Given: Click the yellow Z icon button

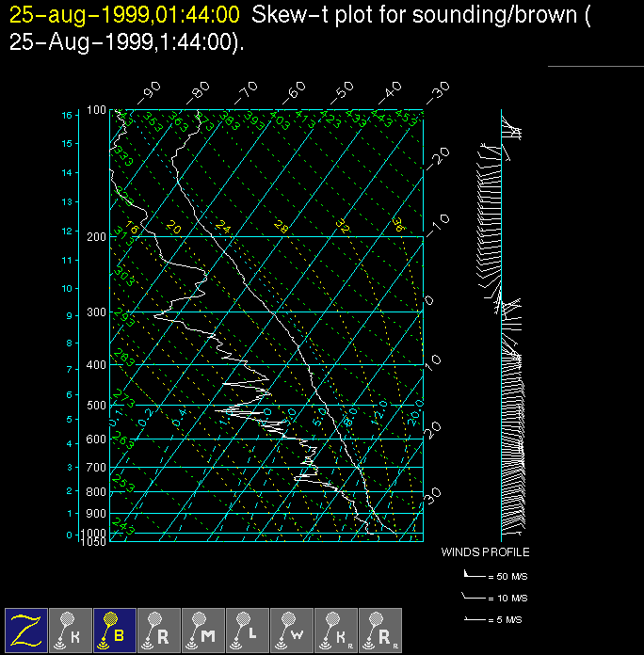Looking at the screenshot, I should [x=26, y=630].
